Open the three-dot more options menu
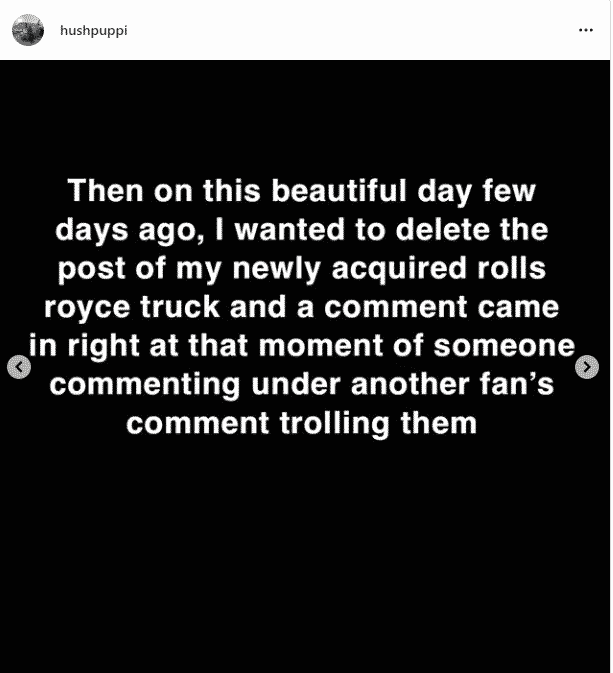The width and height of the screenshot is (613, 673). [586, 31]
